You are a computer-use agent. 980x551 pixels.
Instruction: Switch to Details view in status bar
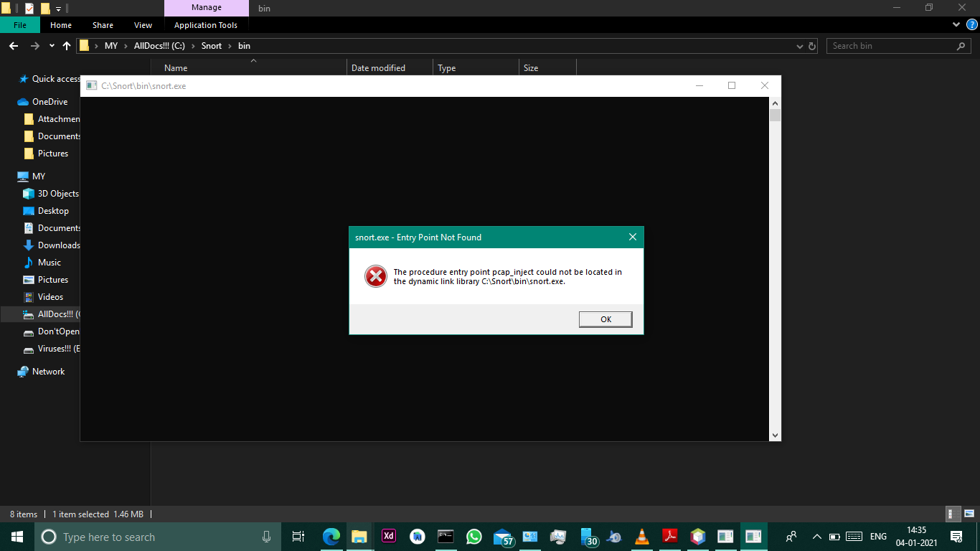953,514
